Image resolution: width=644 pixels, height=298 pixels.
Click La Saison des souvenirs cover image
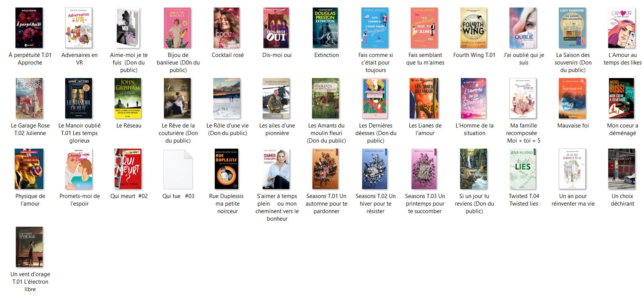[572, 28]
